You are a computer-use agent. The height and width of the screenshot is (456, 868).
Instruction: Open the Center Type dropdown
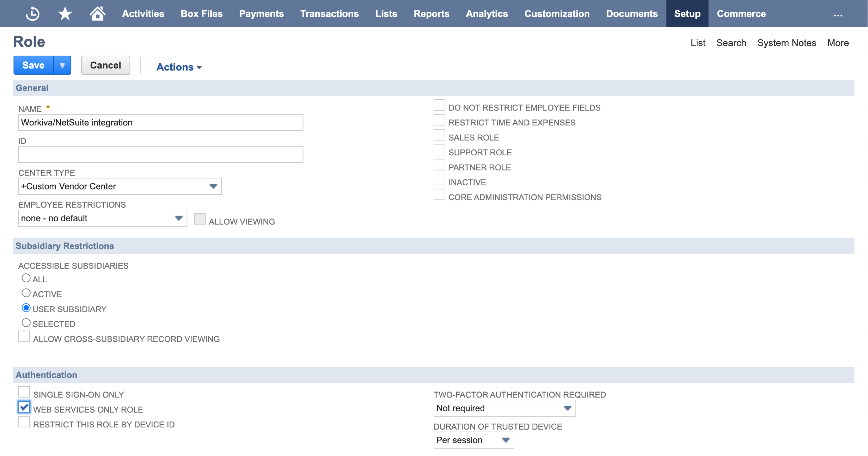(x=213, y=186)
